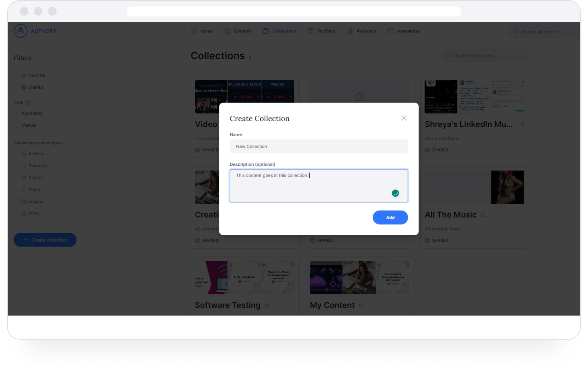Screen dimensions: 588x375
Task: Click the Video collection thumbnail
Action: [x=244, y=91]
